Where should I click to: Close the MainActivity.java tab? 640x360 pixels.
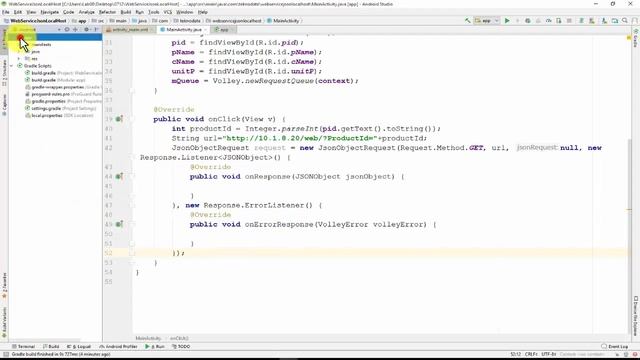click(x=206, y=30)
